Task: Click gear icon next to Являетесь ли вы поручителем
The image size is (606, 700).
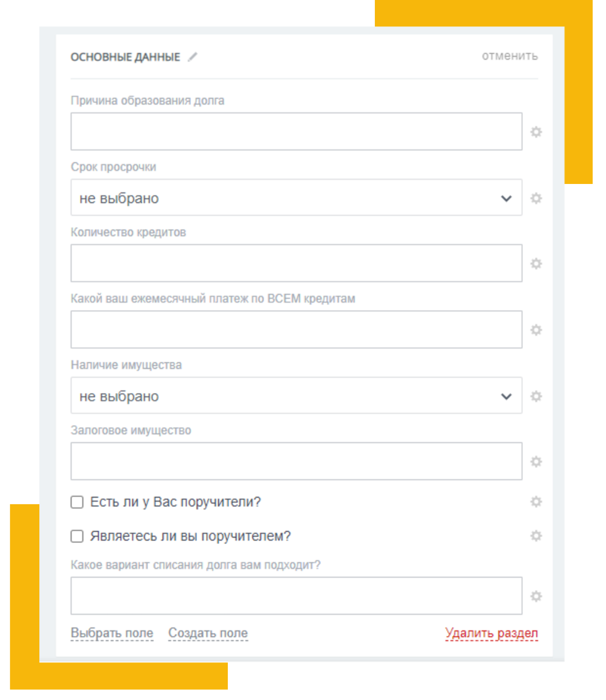Action: pos(536,536)
